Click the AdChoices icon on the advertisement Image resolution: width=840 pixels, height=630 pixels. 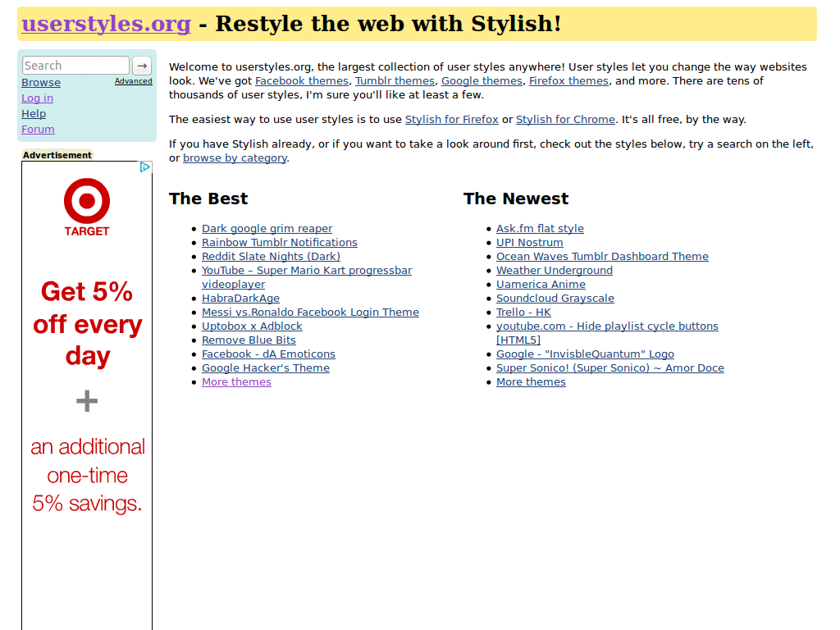tap(144, 167)
